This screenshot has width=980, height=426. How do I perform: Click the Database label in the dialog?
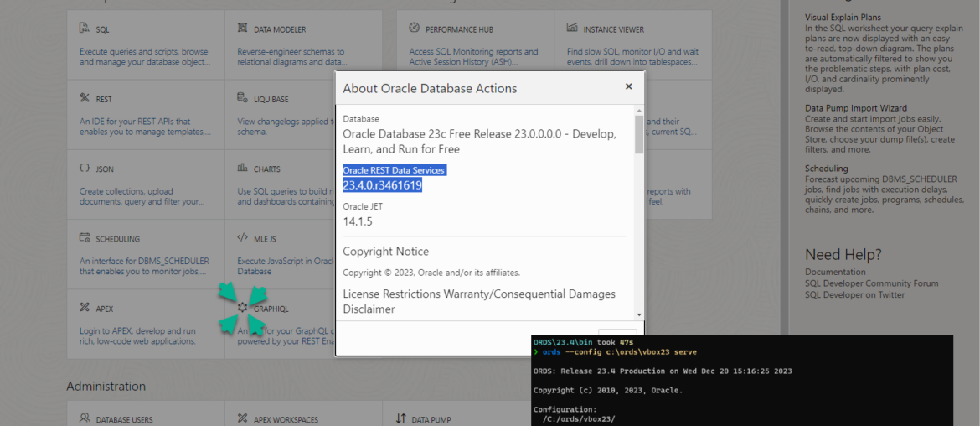(361, 119)
